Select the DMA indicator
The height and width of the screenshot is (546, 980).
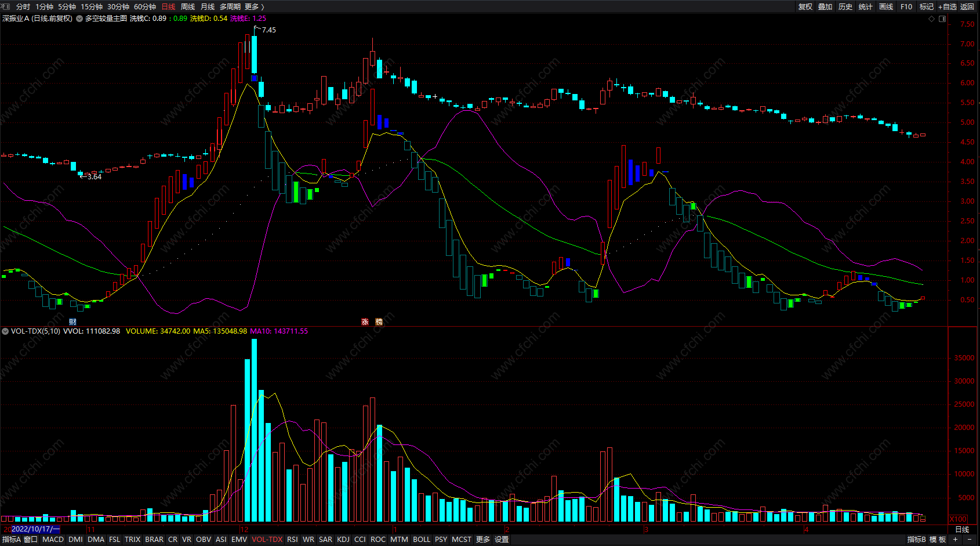tap(96, 540)
